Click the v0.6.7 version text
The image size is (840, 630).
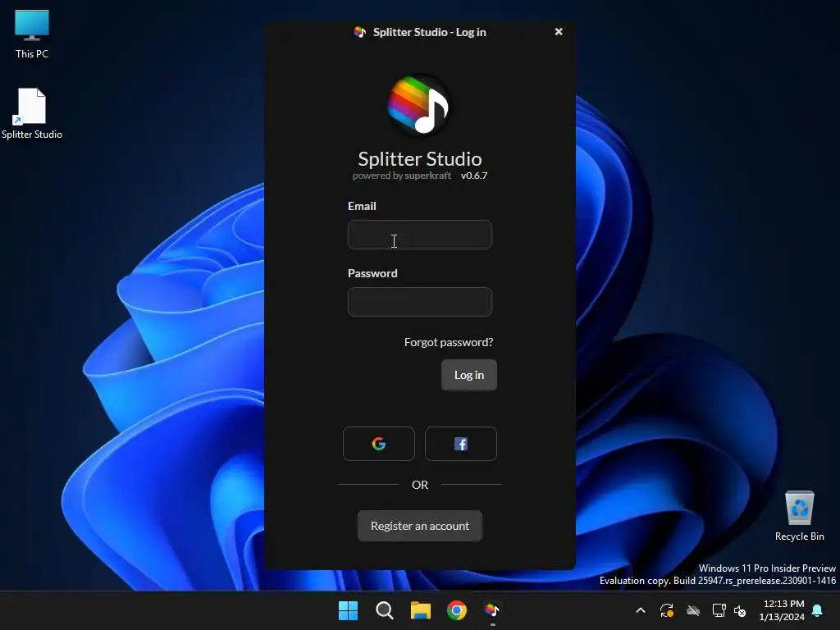pos(474,176)
